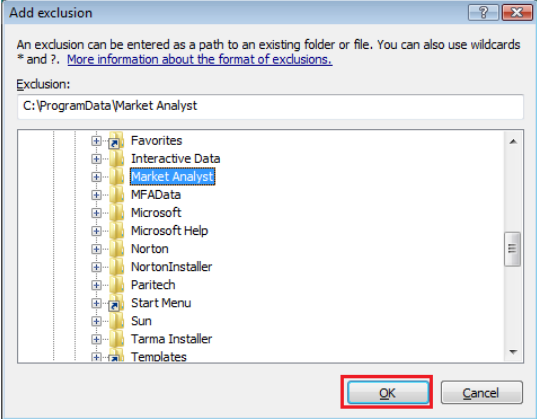Expand the Start Menu tree node
The image size is (537, 419).
96,303
